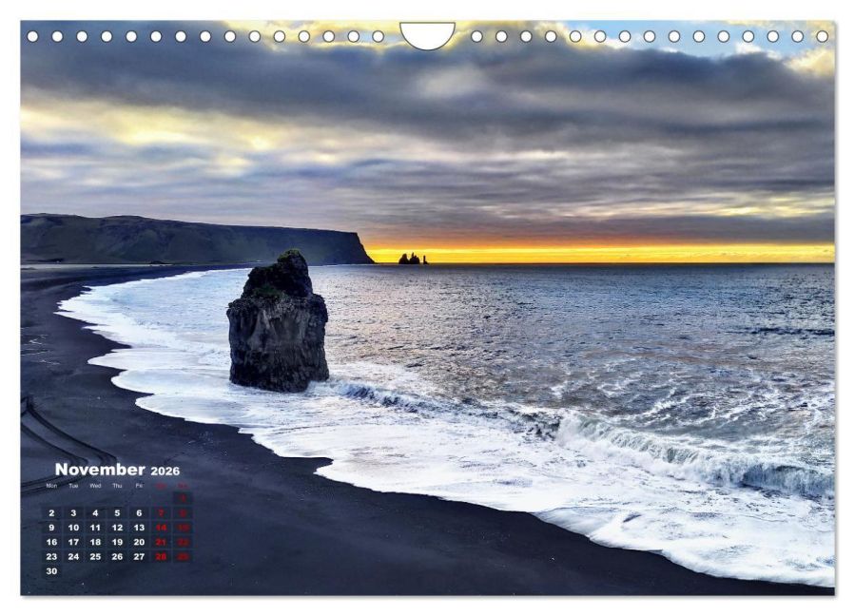855x616 pixels.
Task: Select red Saturday date 14
Action: [161, 528]
